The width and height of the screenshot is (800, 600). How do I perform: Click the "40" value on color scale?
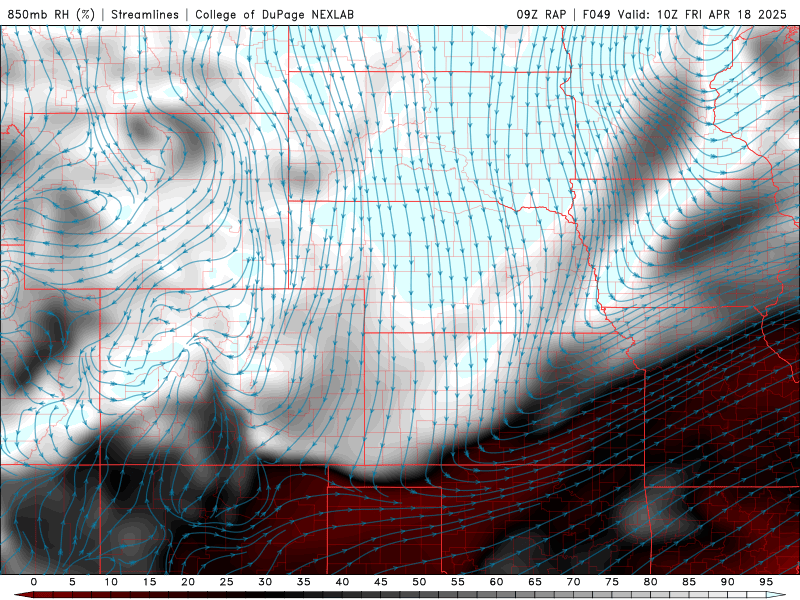tap(342, 582)
